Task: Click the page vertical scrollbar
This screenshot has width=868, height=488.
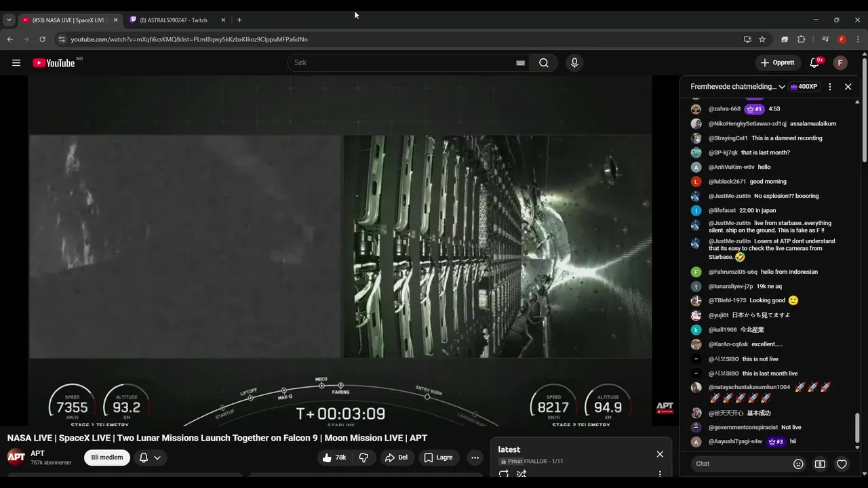Action: click(x=865, y=112)
